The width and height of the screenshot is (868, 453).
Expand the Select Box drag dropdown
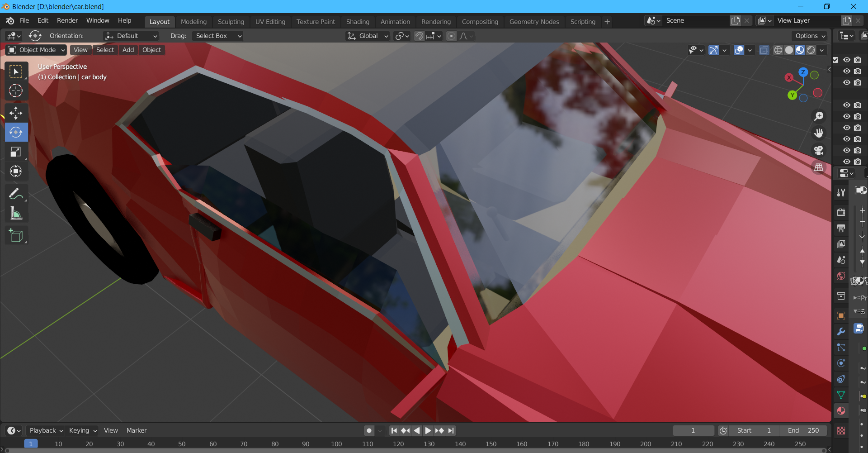click(218, 36)
